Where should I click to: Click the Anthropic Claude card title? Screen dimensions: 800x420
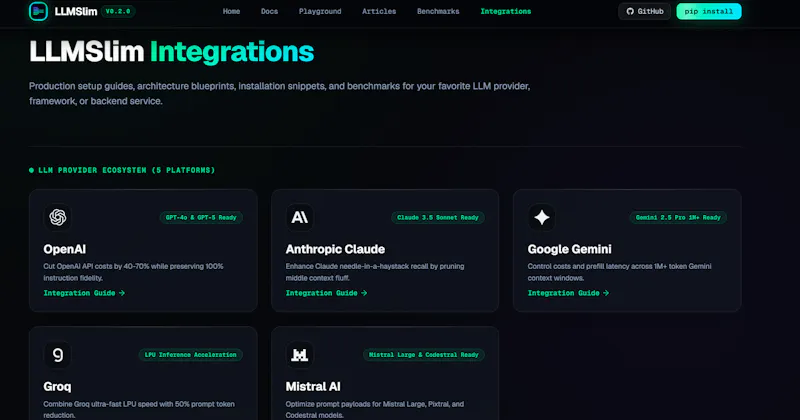pyautogui.click(x=335, y=249)
